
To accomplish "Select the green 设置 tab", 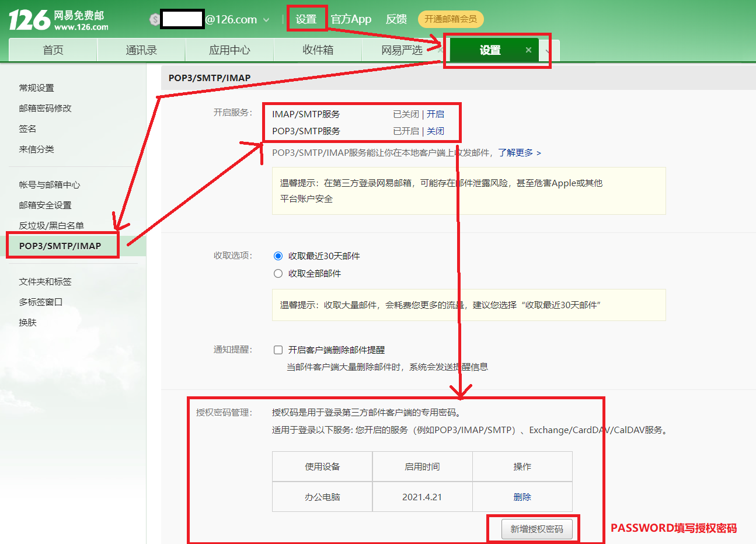I will pyautogui.click(x=490, y=50).
